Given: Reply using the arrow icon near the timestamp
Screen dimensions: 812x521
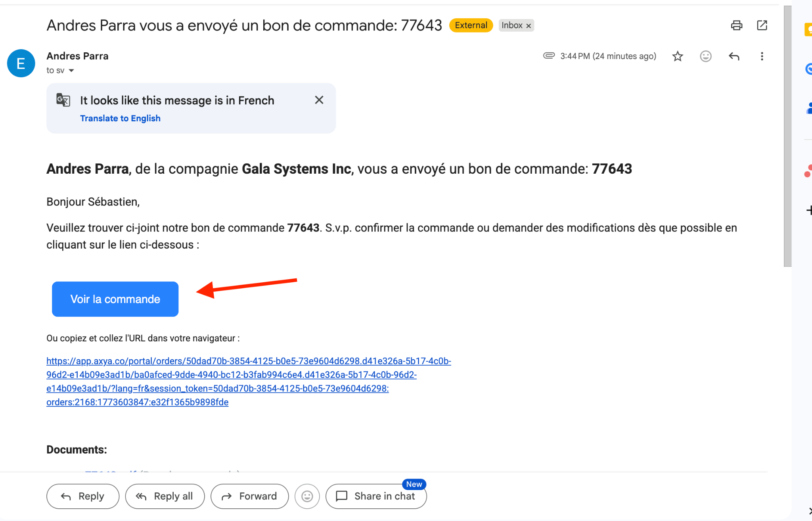Looking at the screenshot, I should click(x=734, y=56).
